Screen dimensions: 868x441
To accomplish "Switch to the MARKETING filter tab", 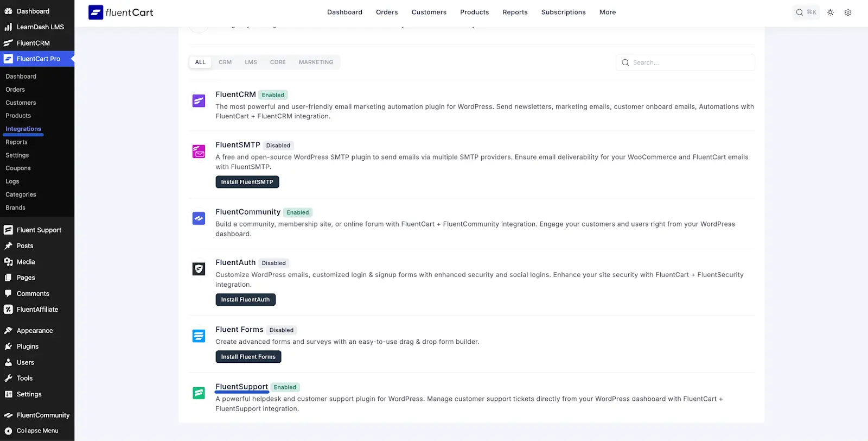I will point(316,62).
